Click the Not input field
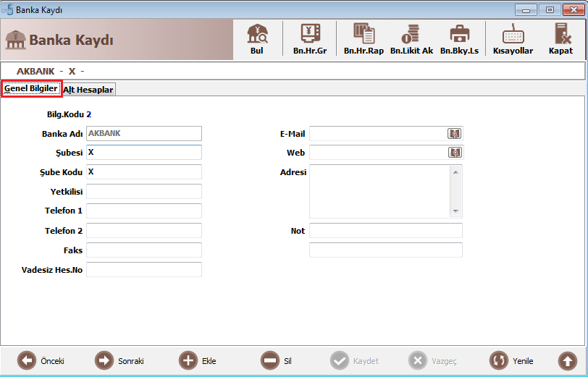This screenshot has height=377, width=588. pyautogui.click(x=386, y=230)
